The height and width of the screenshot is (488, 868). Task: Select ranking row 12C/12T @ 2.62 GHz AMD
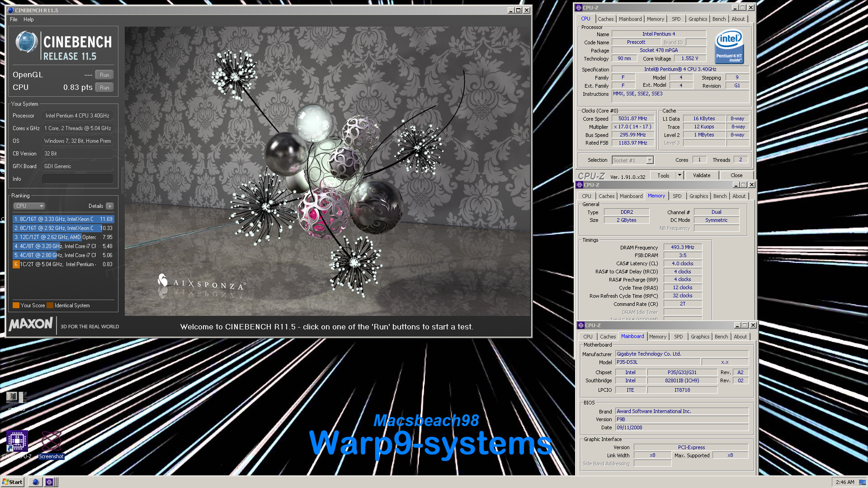click(x=63, y=237)
